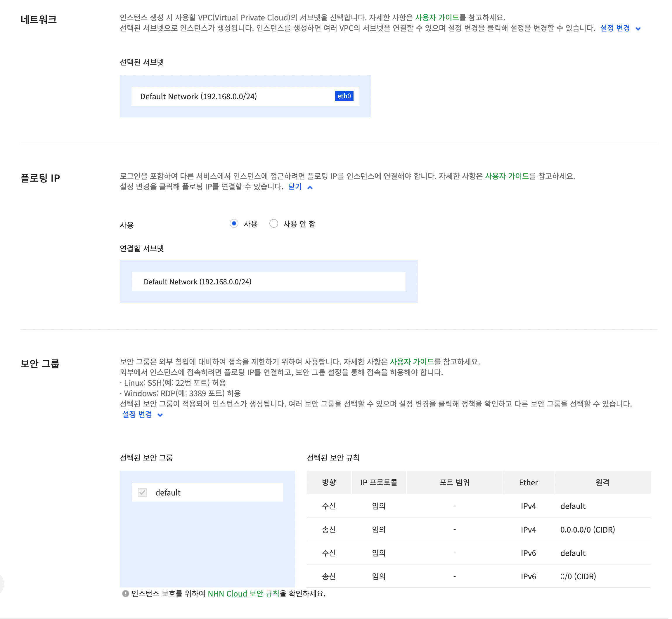672x619 pixels.
Task: Click the up chevron next to 닫기
Action: pyautogui.click(x=310, y=187)
